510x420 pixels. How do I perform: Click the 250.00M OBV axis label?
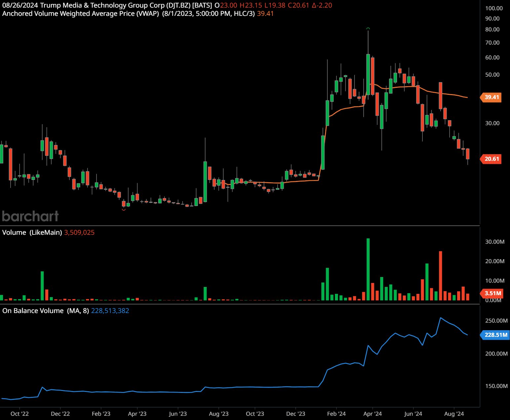496,321
